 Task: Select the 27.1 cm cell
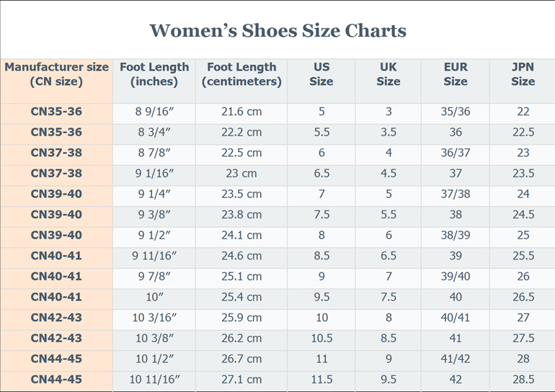(x=241, y=379)
